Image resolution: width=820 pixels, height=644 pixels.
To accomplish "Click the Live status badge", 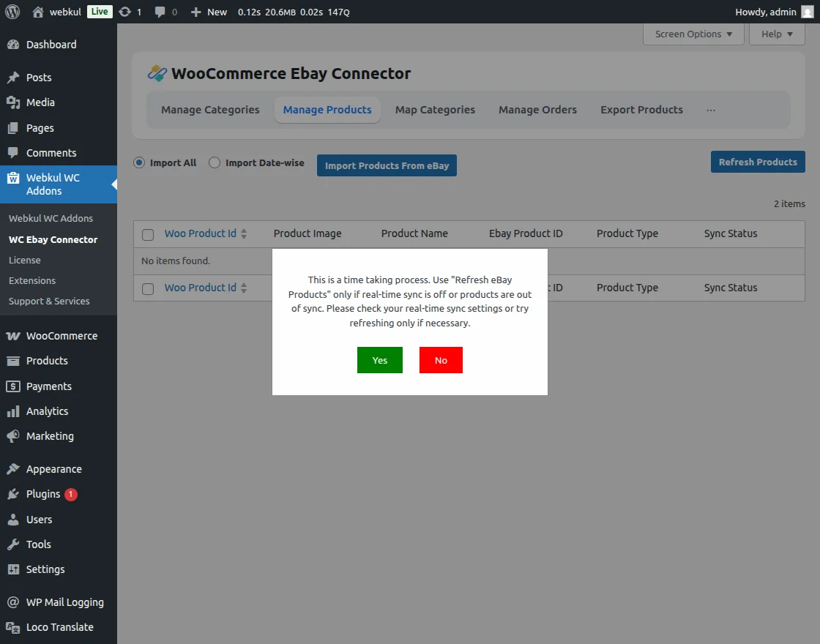I will pos(100,12).
